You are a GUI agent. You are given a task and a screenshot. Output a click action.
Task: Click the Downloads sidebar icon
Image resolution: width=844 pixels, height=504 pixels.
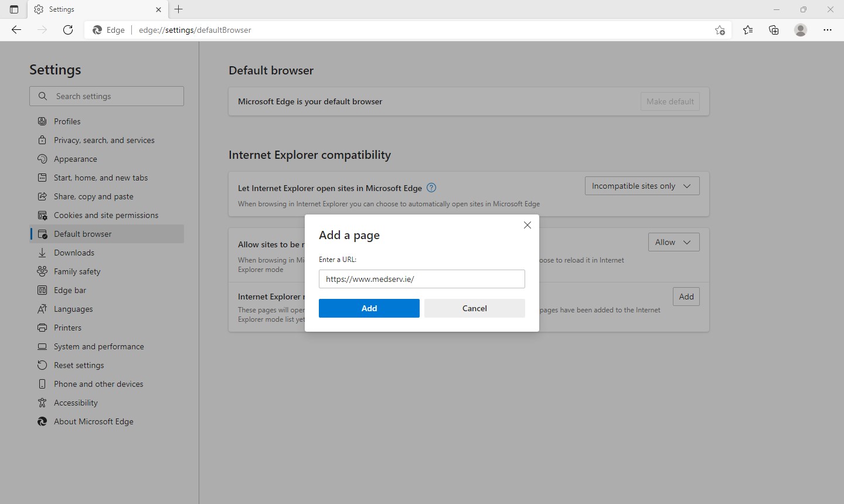click(42, 253)
